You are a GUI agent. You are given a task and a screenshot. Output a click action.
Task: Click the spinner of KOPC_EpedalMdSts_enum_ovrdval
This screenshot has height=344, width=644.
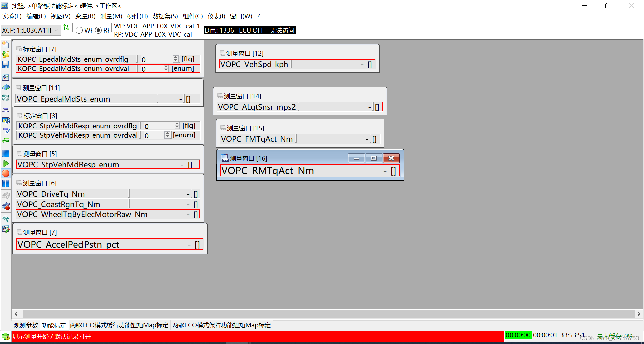[166, 68]
